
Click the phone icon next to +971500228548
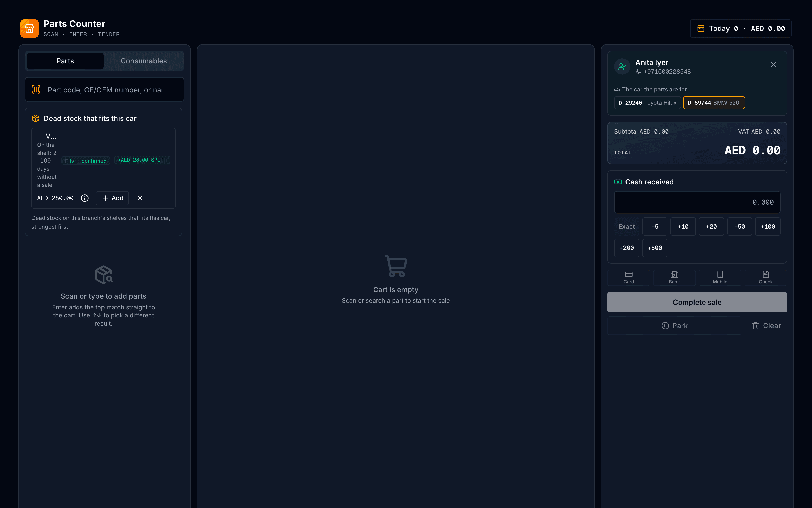click(638, 72)
